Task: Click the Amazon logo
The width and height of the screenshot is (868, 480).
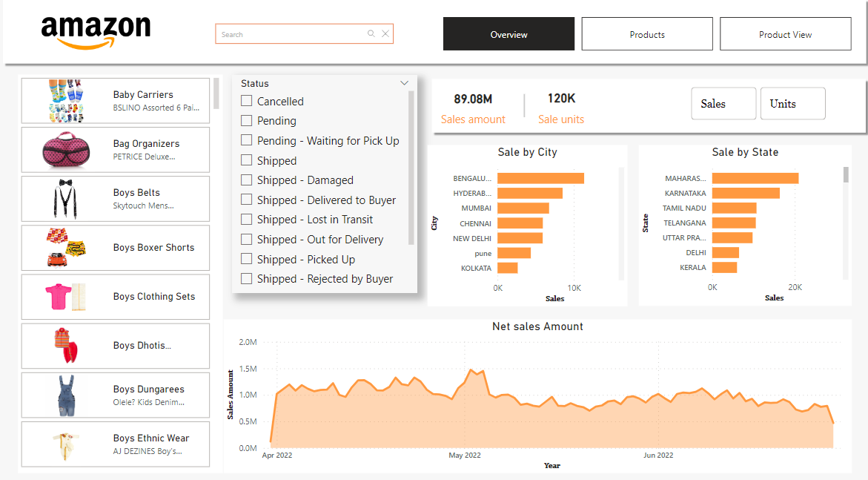Action: pyautogui.click(x=96, y=32)
